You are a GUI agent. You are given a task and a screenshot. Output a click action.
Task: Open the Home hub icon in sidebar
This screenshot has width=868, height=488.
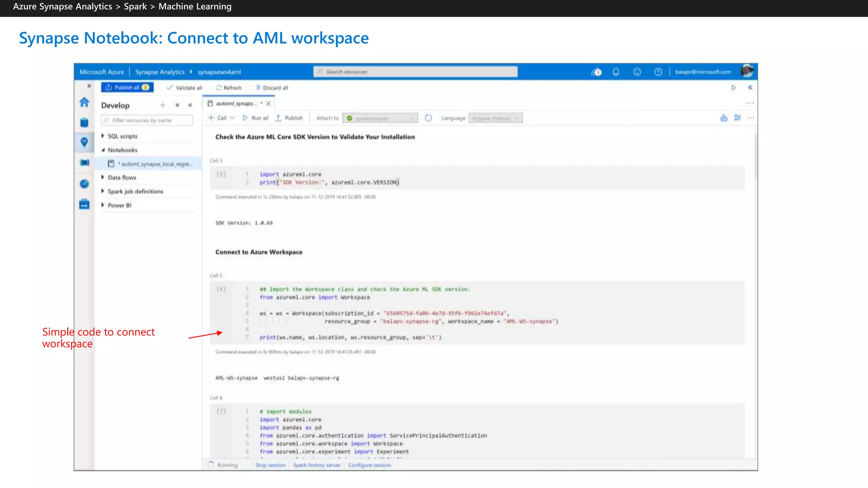click(84, 102)
